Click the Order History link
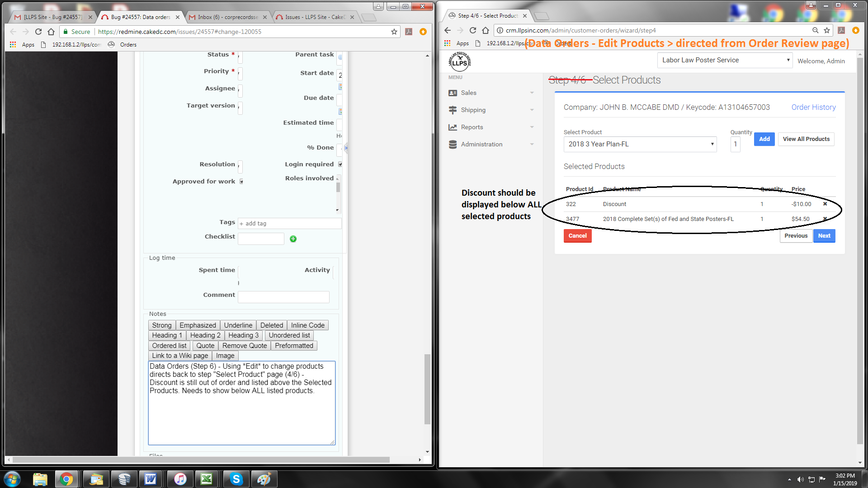 click(813, 107)
